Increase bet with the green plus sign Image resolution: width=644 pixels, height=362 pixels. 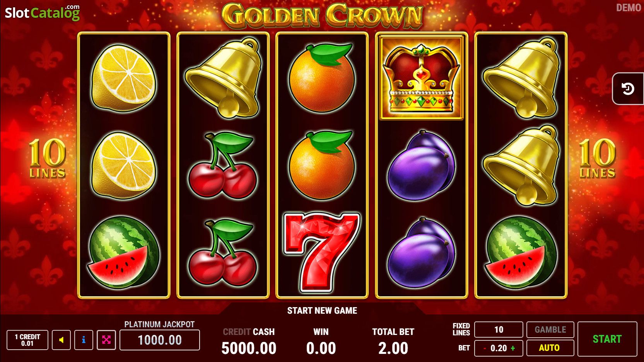click(x=513, y=348)
